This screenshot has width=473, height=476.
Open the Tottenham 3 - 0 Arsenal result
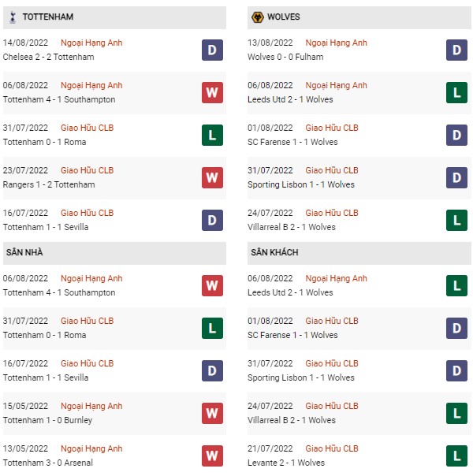(x=48, y=463)
